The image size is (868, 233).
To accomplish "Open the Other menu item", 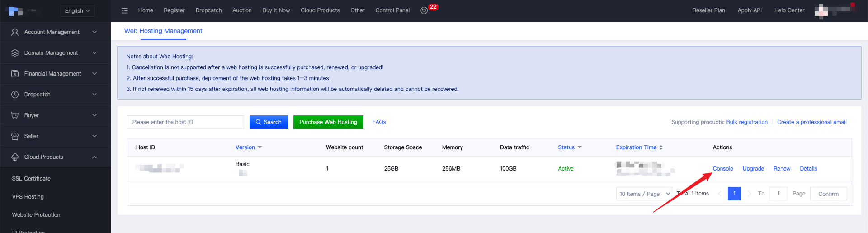I will point(358,10).
